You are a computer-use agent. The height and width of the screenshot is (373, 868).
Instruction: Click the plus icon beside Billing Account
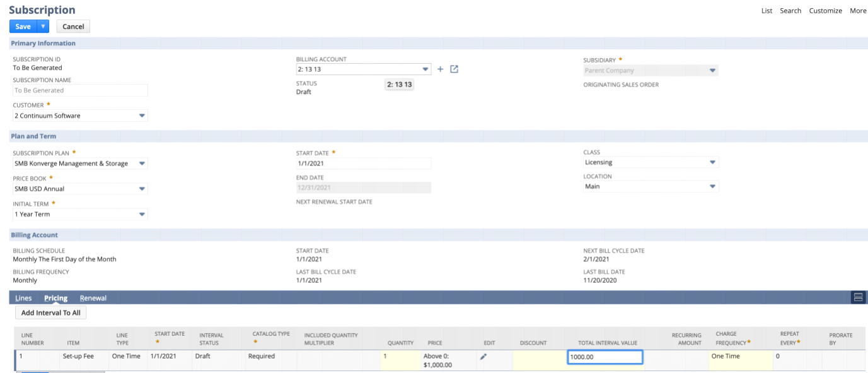[x=441, y=69]
